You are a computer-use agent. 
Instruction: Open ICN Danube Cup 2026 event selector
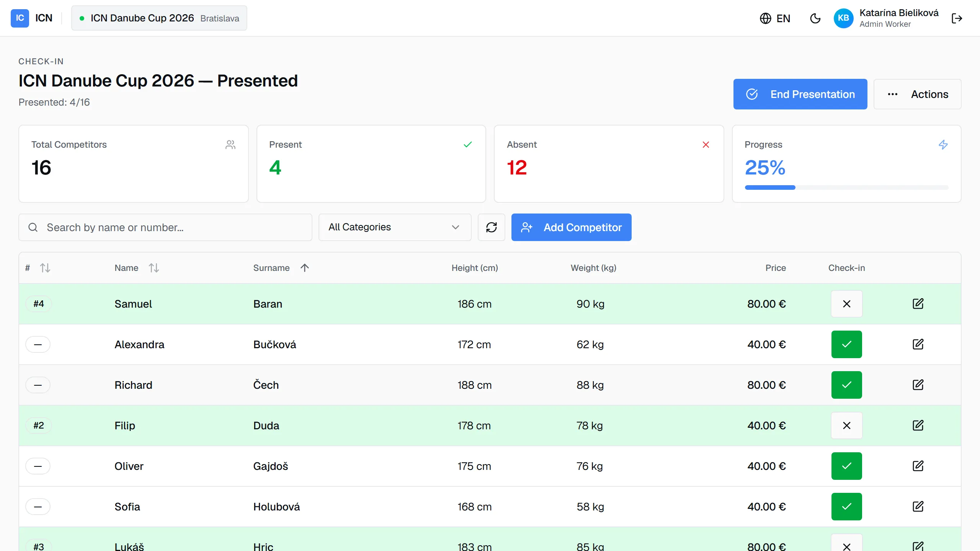pyautogui.click(x=159, y=18)
